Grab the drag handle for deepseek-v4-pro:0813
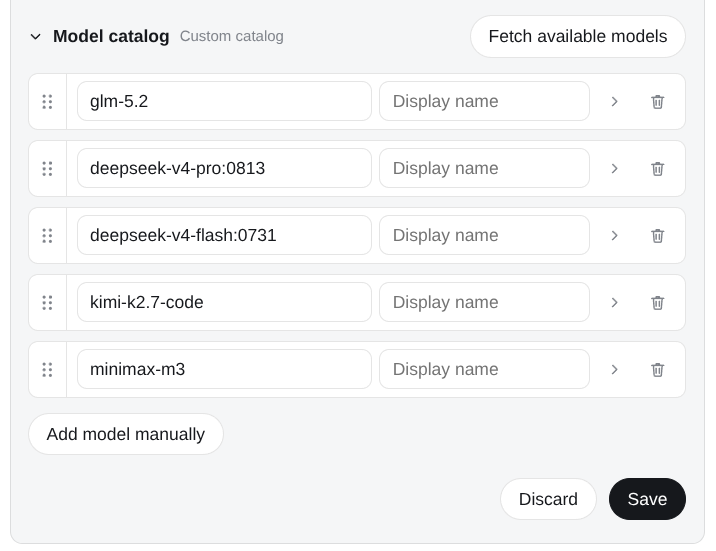This screenshot has width=716, height=551. [x=47, y=168]
